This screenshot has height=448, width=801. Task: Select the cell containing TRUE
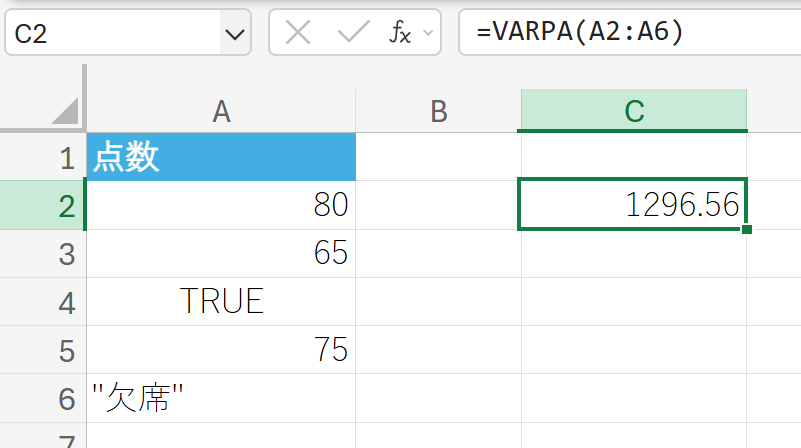click(x=221, y=302)
